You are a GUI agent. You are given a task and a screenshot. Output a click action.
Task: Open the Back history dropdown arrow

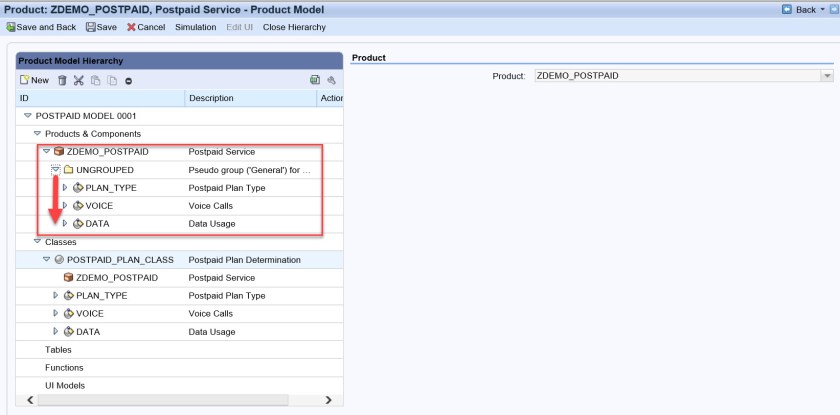(822, 10)
